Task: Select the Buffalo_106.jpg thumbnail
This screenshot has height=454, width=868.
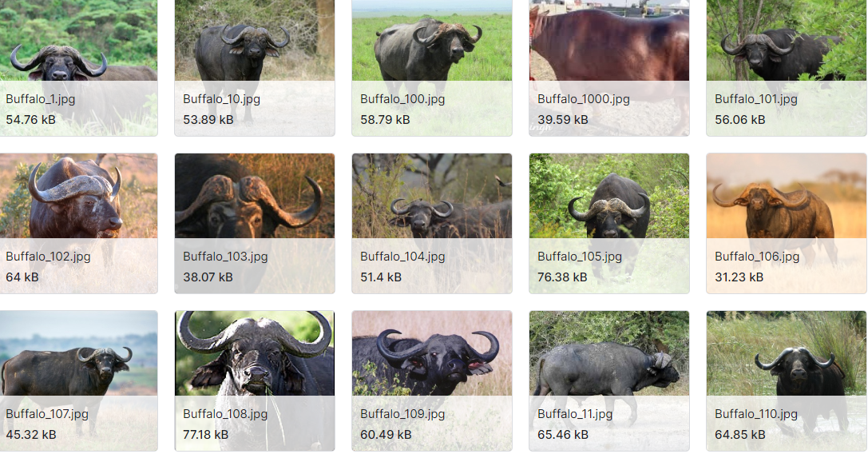Action: tap(786, 223)
